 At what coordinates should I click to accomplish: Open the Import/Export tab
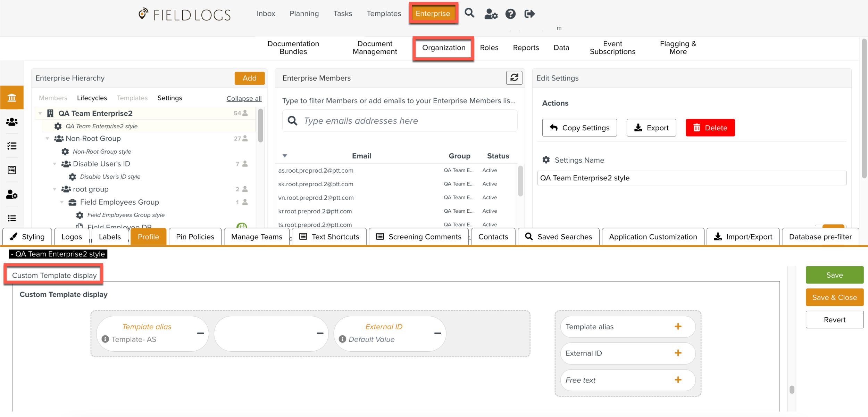[x=743, y=237]
